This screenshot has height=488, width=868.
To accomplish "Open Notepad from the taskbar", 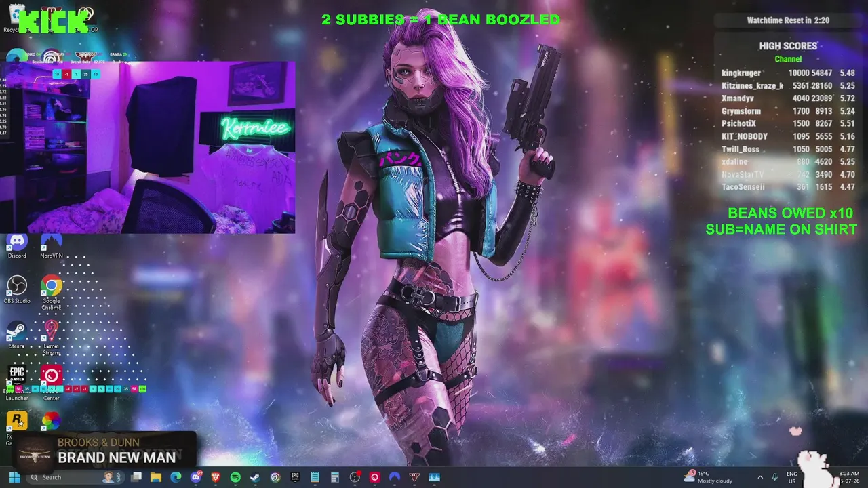I will point(315,477).
